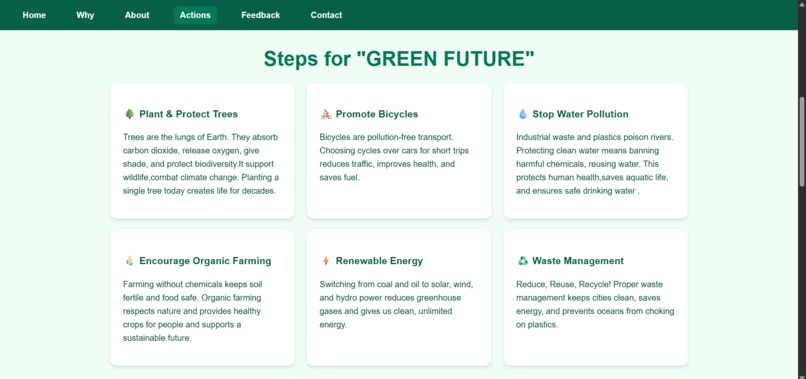Select the highlighted Actions nav item

coord(195,15)
